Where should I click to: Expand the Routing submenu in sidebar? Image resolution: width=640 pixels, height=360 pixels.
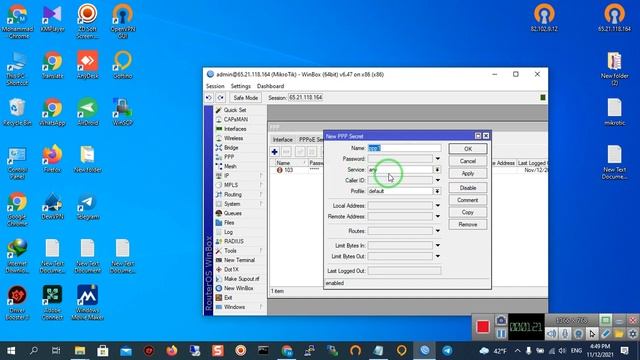261,194
